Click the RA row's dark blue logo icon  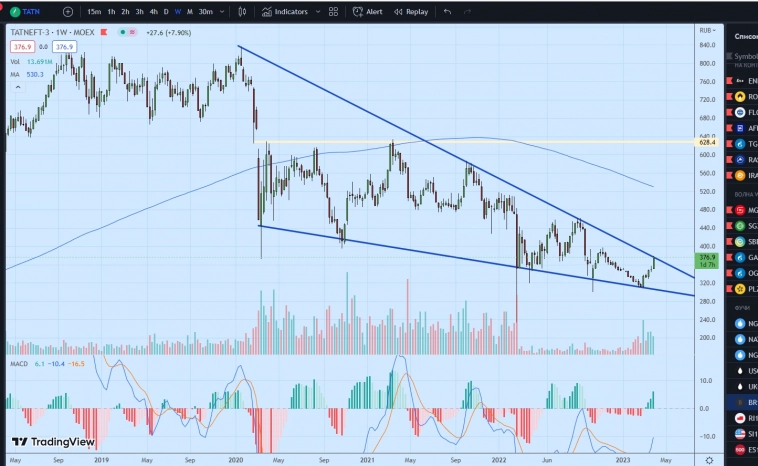(x=740, y=160)
